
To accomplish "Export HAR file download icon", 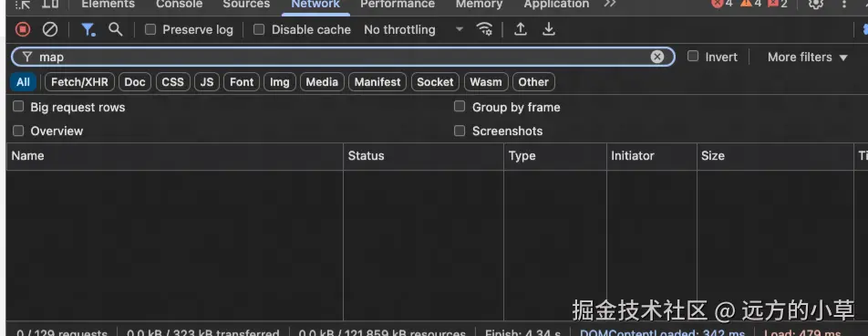I will 549,29.
